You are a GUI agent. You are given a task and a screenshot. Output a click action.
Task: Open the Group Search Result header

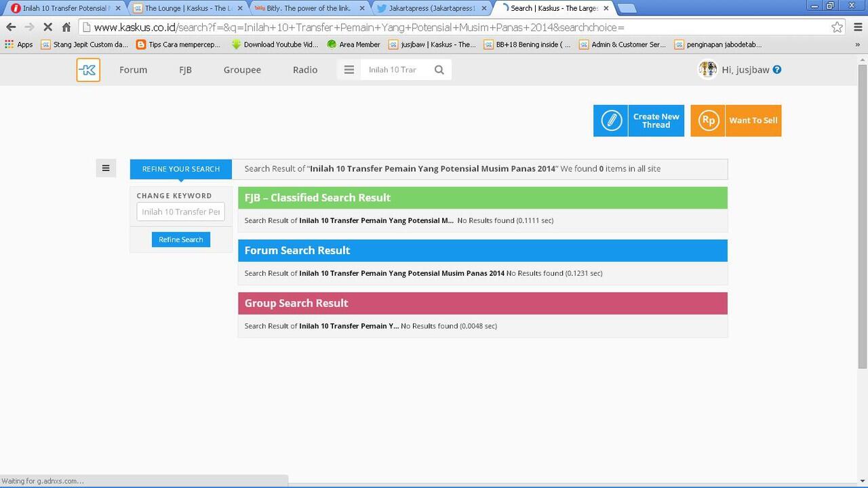pos(483,304)
